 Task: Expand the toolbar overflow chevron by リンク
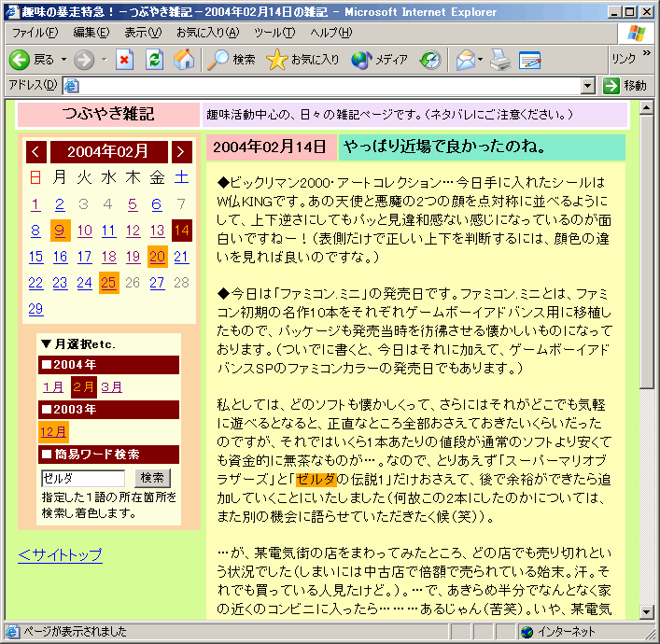point(647,53)
